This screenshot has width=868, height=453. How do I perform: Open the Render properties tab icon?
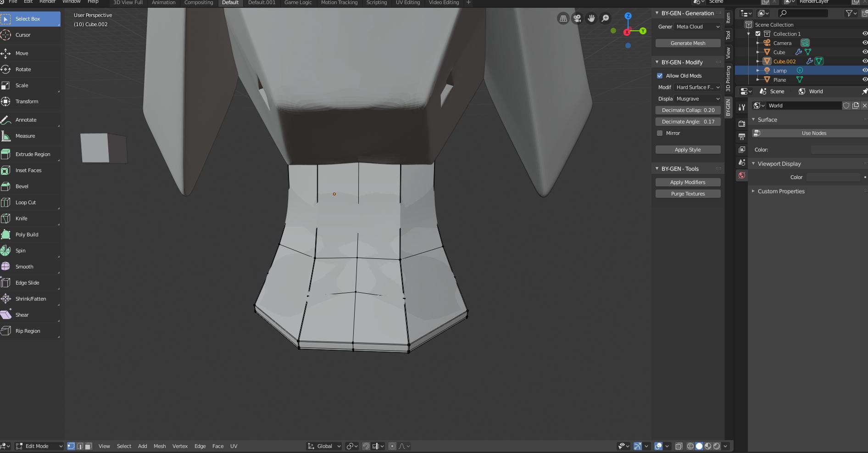tap(742, 123)
